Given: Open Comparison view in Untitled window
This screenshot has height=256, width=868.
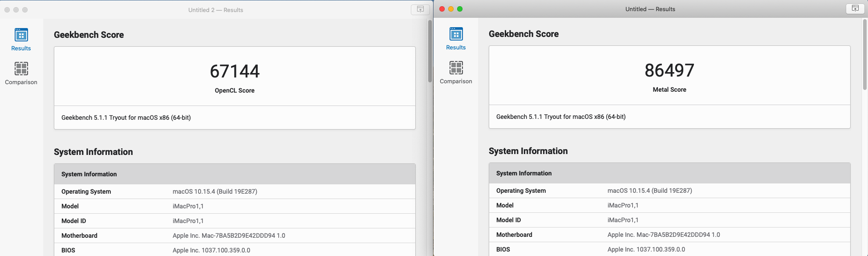Looking at the screenshot, I should 456,73.
